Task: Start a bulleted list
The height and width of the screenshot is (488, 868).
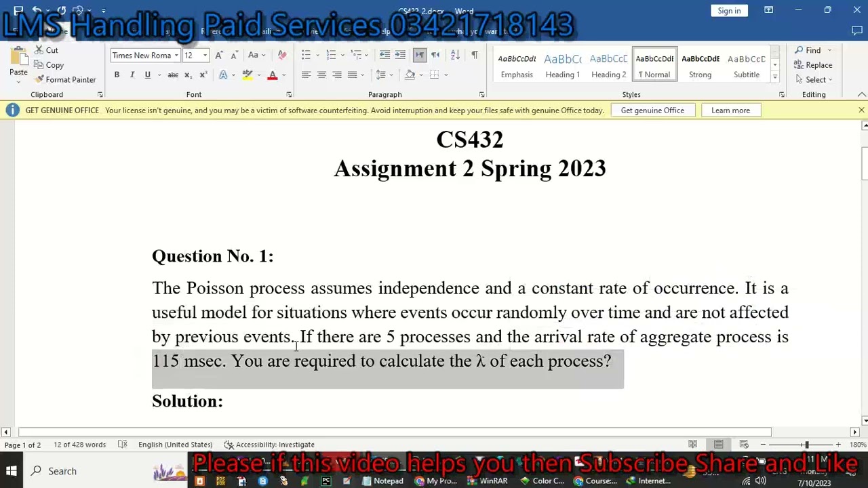Action: (x=306, y=55)
